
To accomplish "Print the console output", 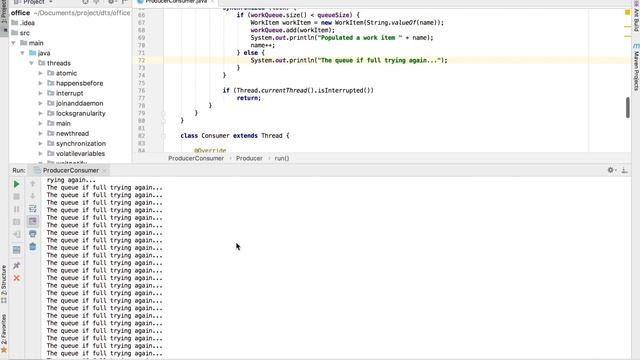I will click(33, 234).
